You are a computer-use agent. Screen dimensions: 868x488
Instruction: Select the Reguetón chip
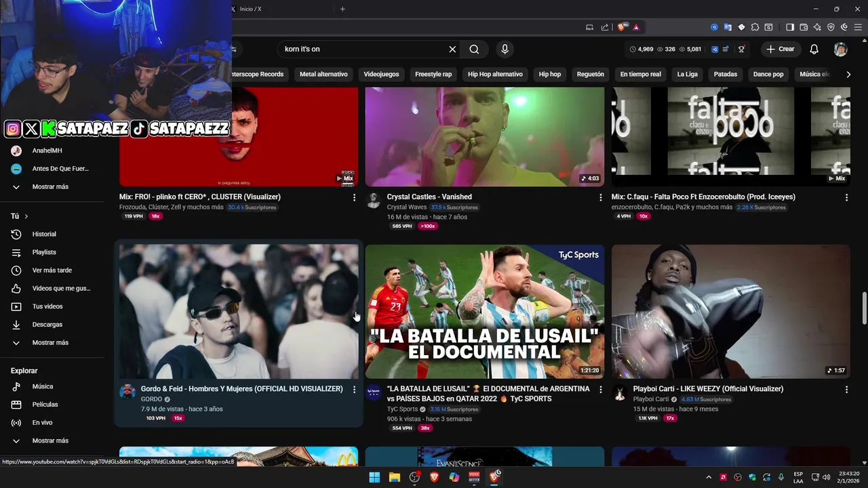(x=590, y=74)
